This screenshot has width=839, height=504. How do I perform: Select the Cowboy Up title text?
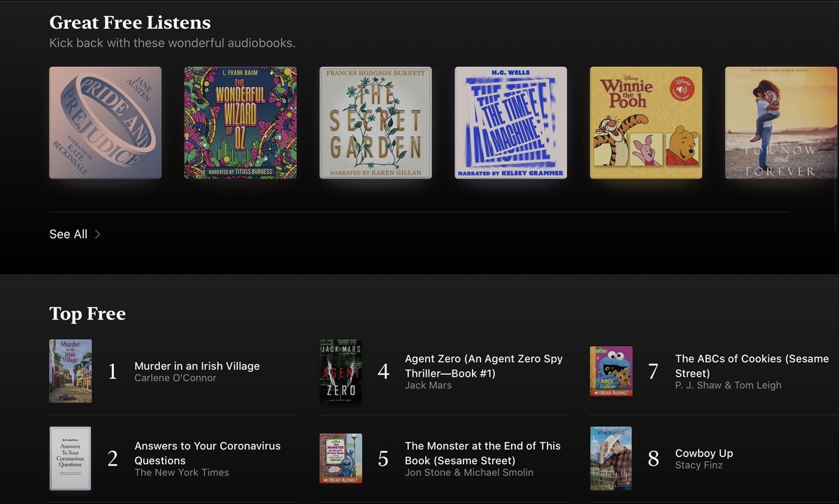(x=704, y=453)
